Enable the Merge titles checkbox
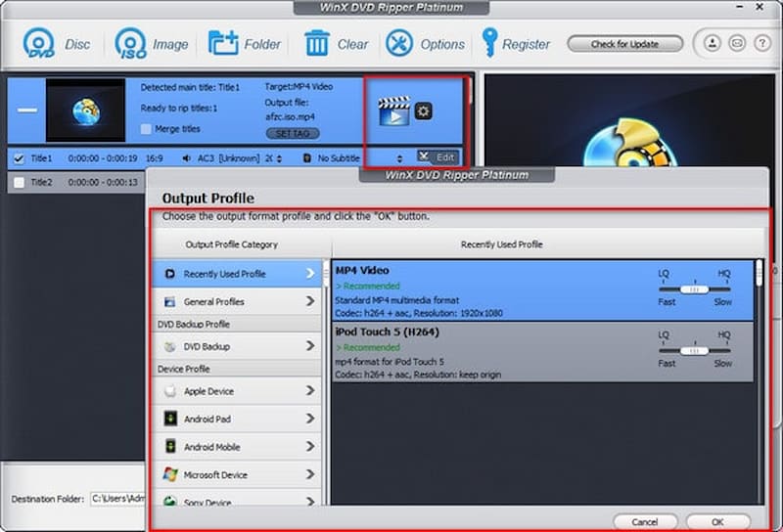This screenshot has width=783, height=532. [146, 129]
